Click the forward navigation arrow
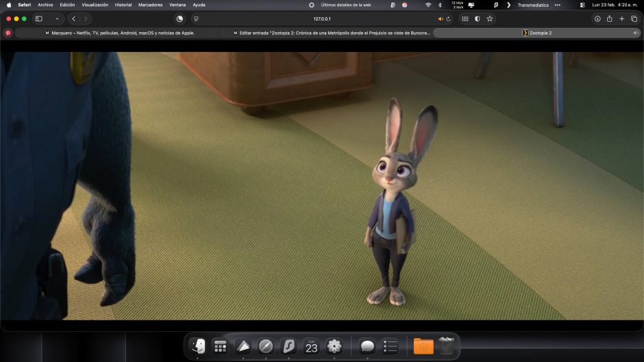Viewport: 644px width, 362px height. pos(86,18)
